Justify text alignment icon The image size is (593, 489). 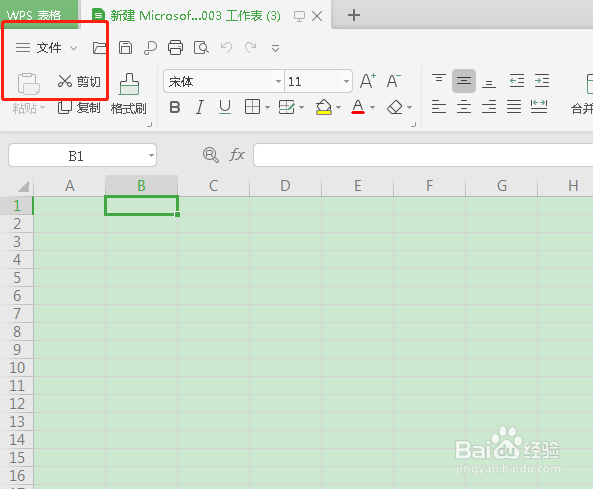[x=514, y=107]
